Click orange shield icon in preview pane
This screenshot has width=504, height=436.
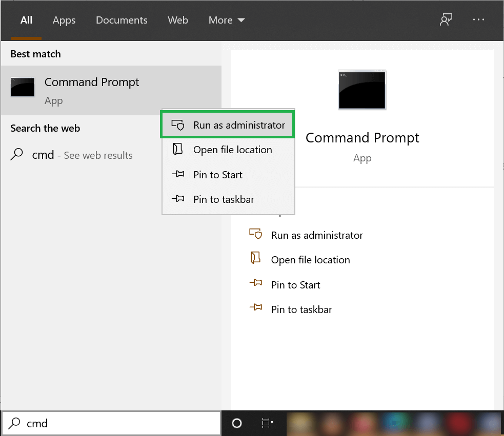[256, 234]
